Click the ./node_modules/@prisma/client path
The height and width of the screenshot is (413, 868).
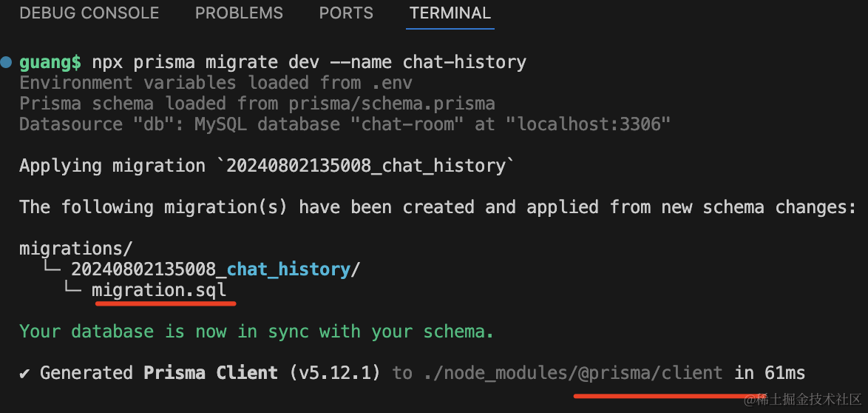coord(573,373)
